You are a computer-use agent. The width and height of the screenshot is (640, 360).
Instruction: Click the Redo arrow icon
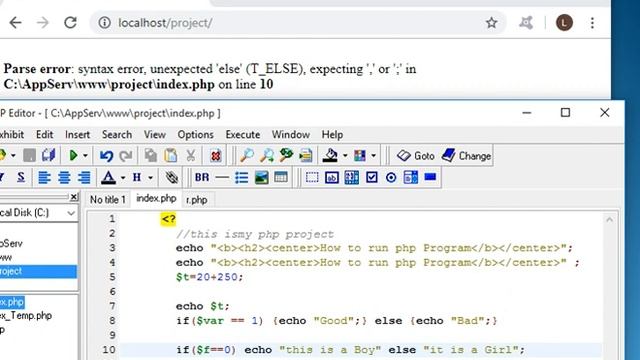tap(126, 156)
